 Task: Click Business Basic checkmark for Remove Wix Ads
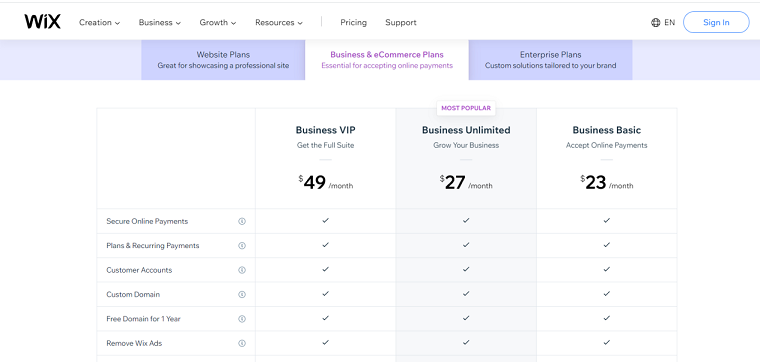pos(606,342)
